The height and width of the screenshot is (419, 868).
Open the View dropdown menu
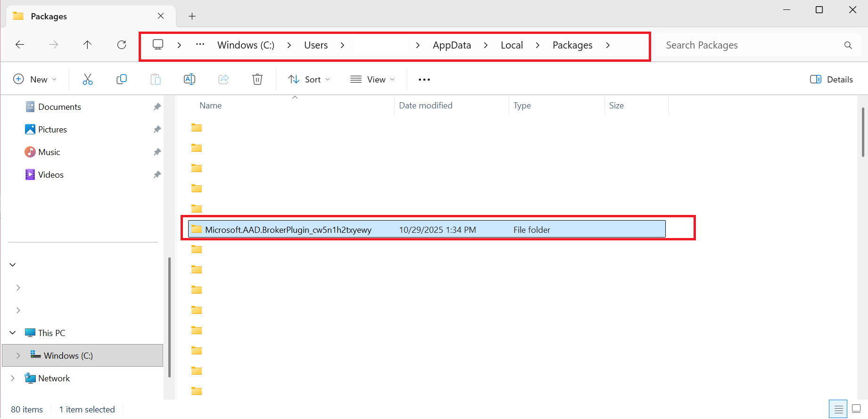pos(372,79)
